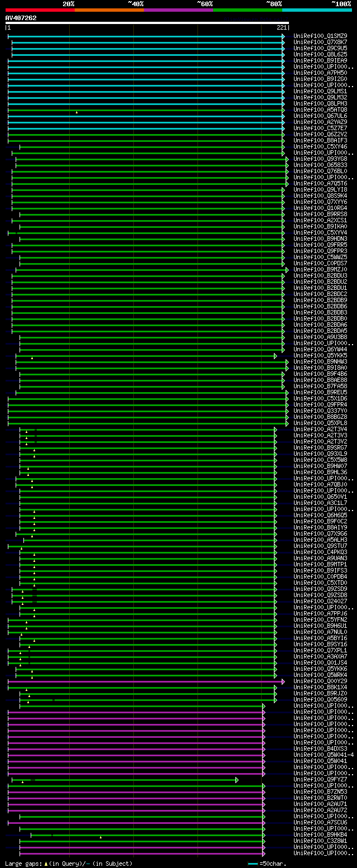This screenshot has height=868, width=357.
Task: Open the UniRef100_B2BDU3 entry
Action: tap(321, 276)
